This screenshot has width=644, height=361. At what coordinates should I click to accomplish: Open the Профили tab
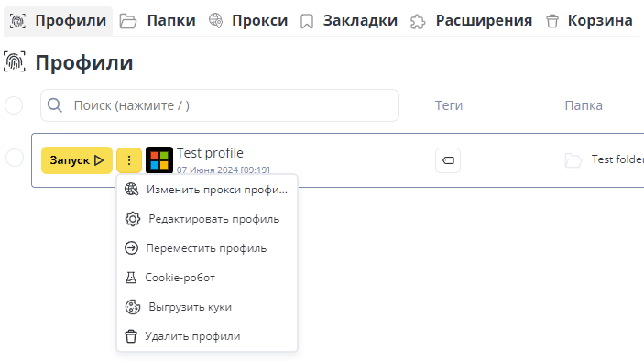pos(58,21)
